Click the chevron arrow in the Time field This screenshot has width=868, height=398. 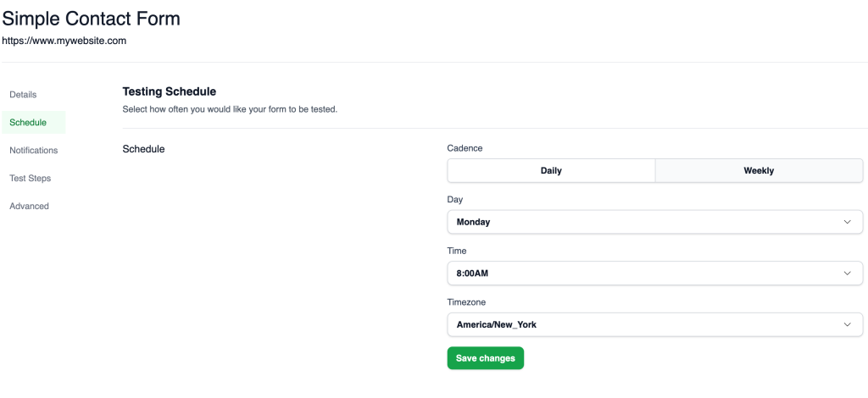click(x=847, y=273)
